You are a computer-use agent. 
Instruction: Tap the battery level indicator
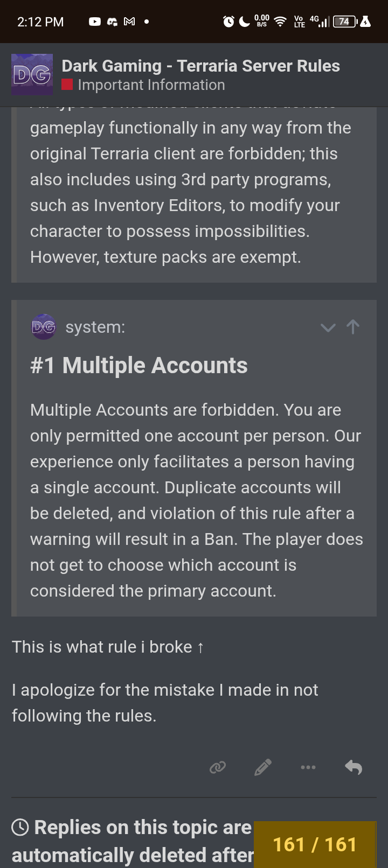coord(345,22)
